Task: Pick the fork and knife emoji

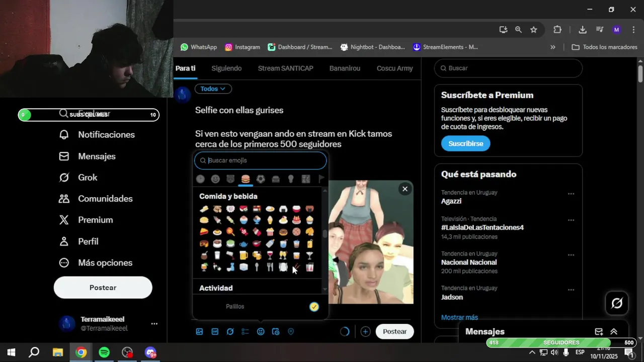Action: (270, 267)
